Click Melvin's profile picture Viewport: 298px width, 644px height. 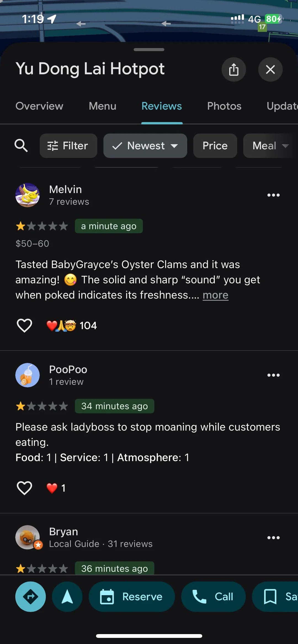click(28, 195)
